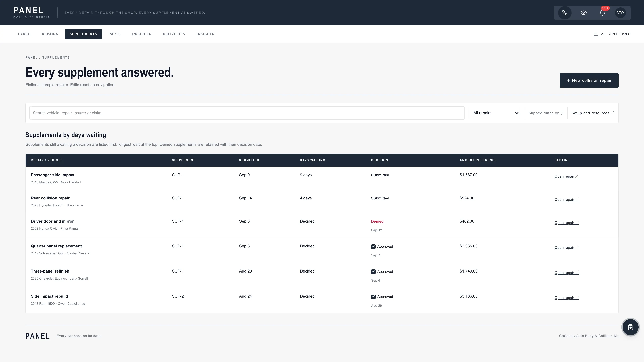
Task: Click the Amount Reference column header
Action: click(478, 160)
